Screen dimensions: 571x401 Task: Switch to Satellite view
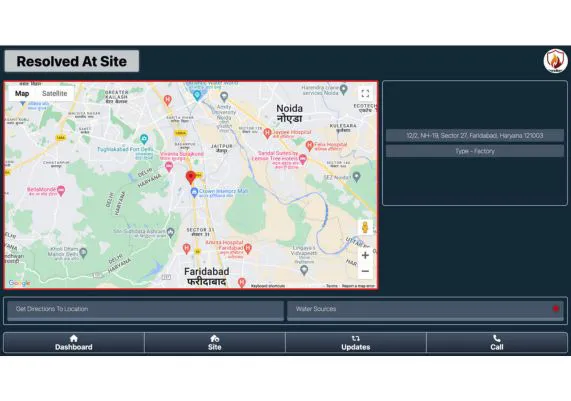pos(55,94)
